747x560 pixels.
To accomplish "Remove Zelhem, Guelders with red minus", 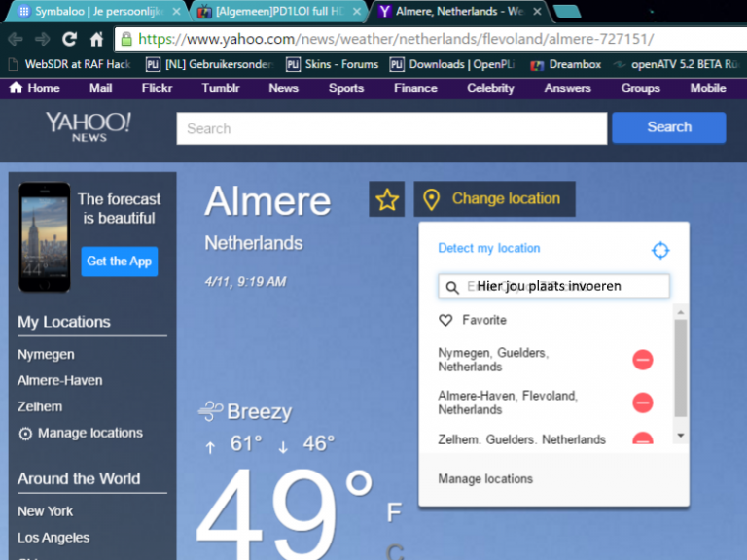I will (x=643, y=438).
